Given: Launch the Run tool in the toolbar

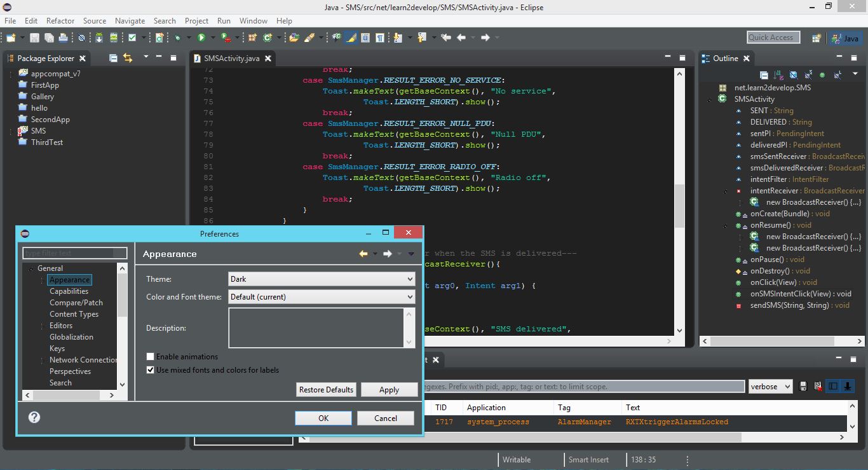Looking at the screenshot, I should (x=200, y=38).
